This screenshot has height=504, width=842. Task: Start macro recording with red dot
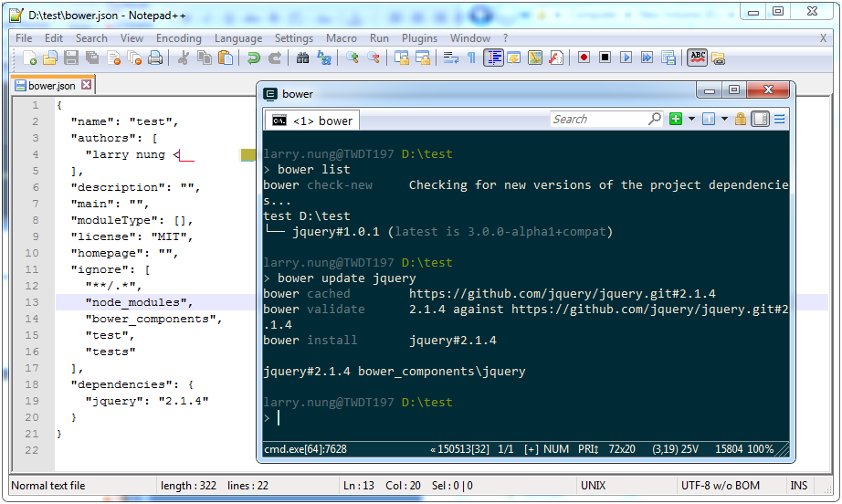click(x=584, y=58)
